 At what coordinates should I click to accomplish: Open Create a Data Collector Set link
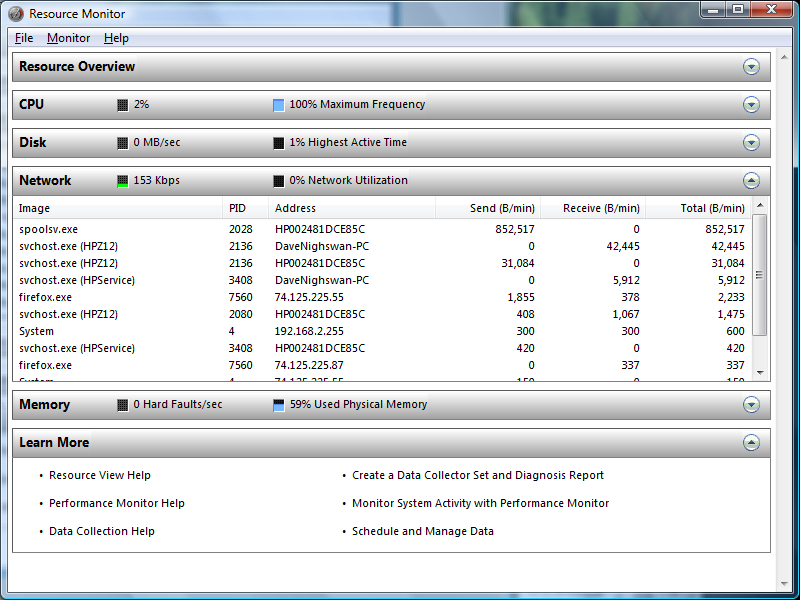point(478,475)
